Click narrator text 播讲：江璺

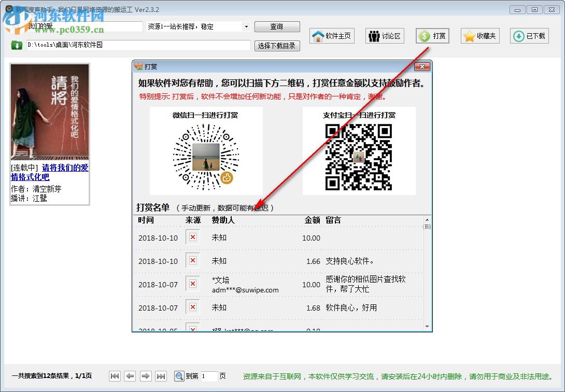point(29,198)
